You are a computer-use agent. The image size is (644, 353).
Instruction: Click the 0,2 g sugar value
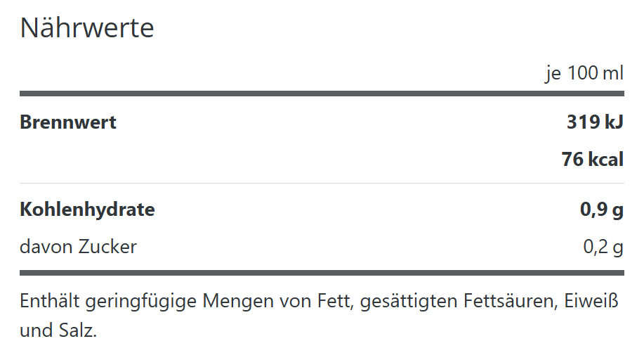603,247
